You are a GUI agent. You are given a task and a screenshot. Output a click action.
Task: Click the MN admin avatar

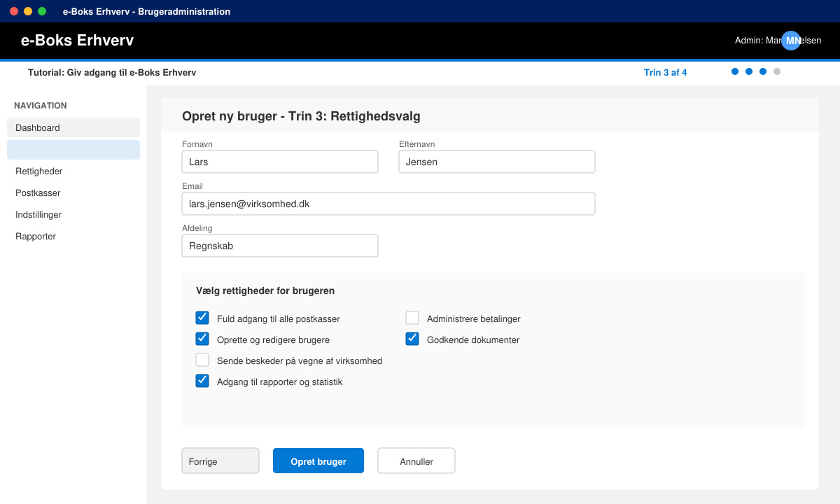(791, 41)
